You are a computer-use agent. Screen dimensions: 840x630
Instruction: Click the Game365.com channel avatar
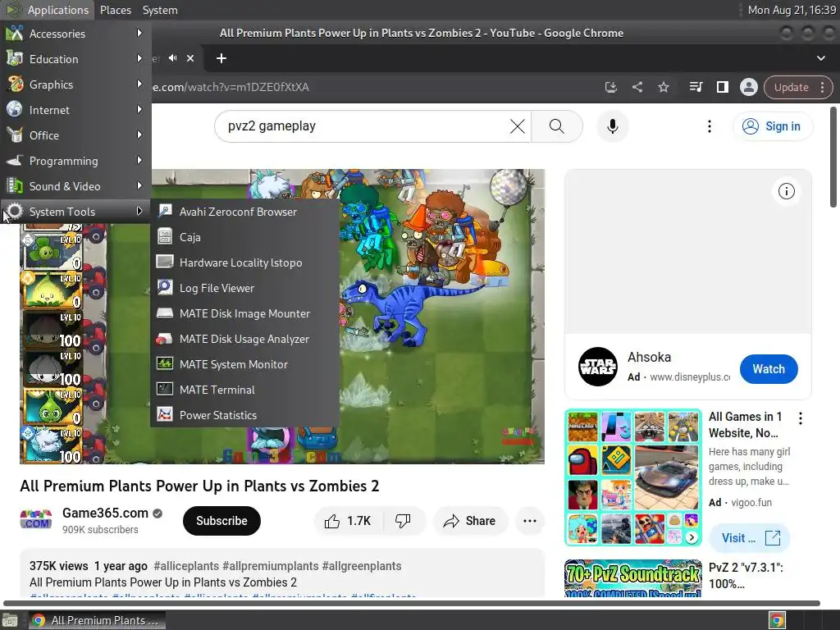[36, 520]
